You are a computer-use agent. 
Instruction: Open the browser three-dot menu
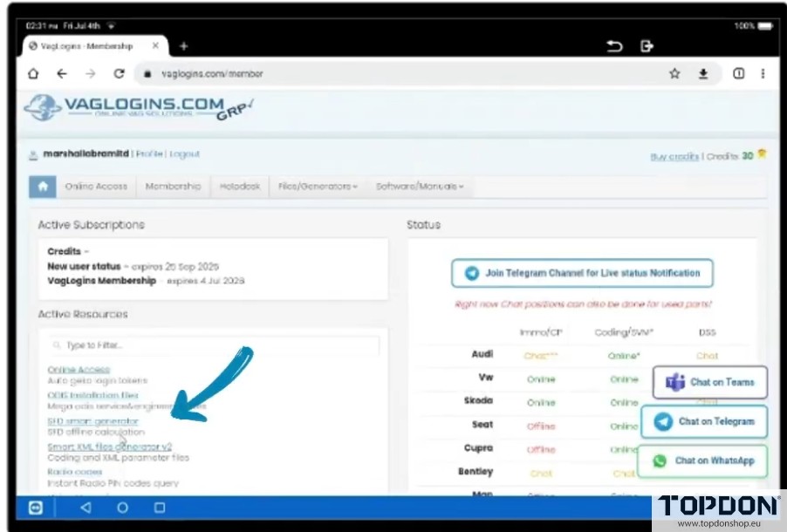pyautogui.click(x=763, y=74)
